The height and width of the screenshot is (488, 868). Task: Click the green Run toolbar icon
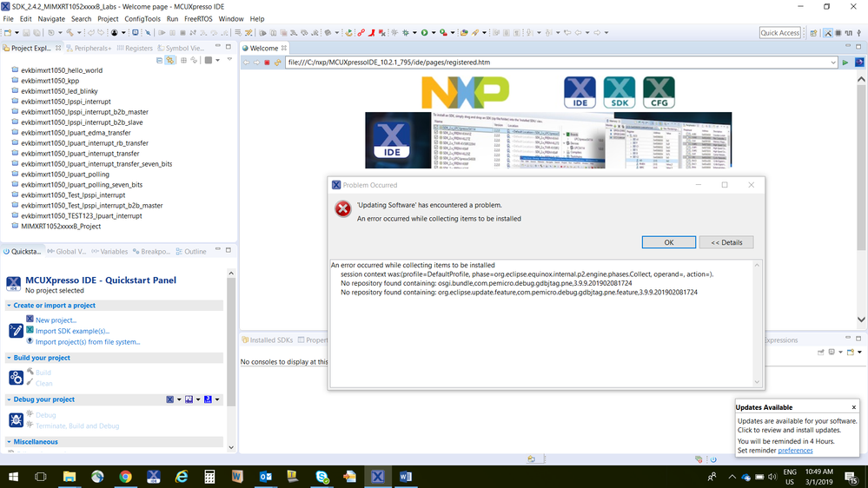tap(424, 33)
